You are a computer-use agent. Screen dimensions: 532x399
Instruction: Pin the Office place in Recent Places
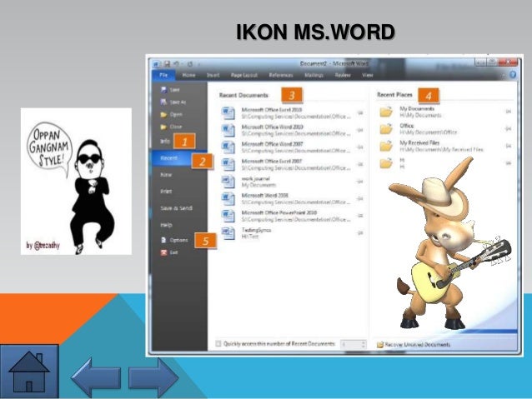pos(509,128)
